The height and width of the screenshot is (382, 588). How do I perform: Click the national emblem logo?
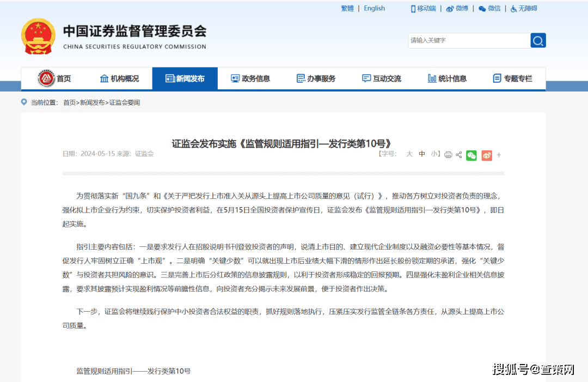(38, 37)
